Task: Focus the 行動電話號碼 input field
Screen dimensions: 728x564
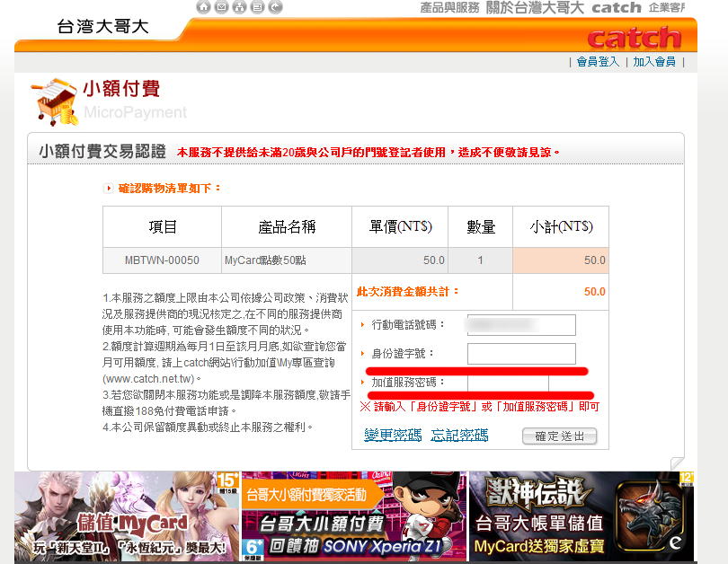Action: (521, 325)
